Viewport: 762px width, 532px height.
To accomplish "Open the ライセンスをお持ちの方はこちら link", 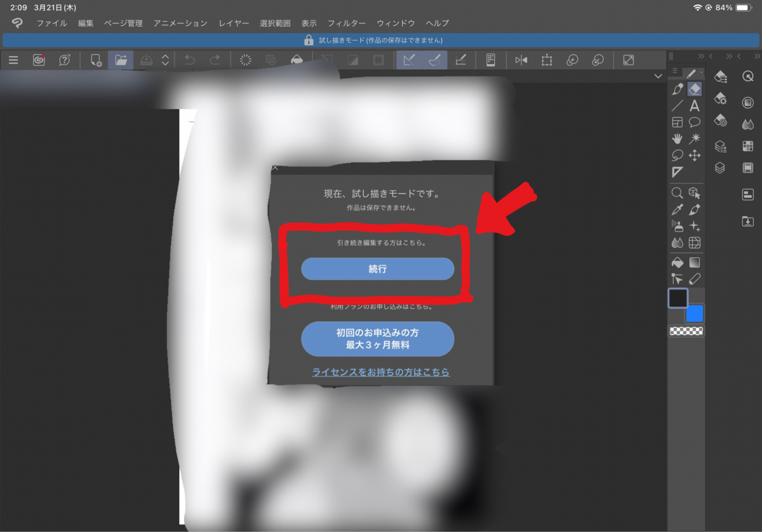I will point(381,372).
